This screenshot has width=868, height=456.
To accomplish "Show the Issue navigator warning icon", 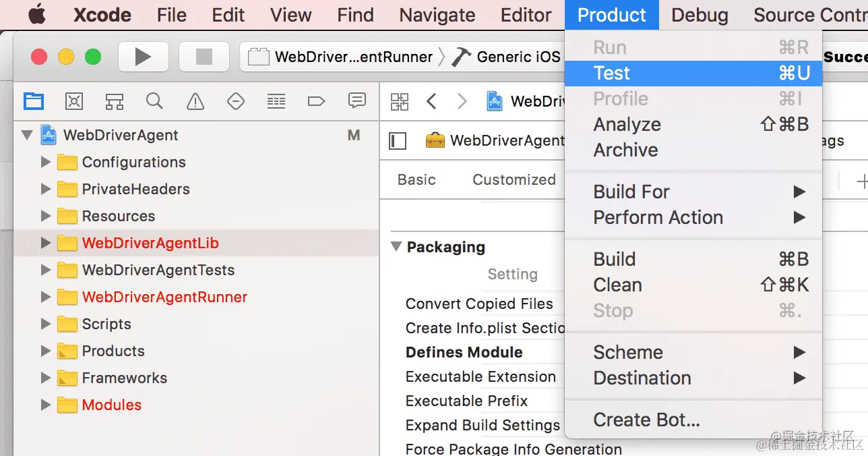I will pyautogui.click(x=195, y=101).
